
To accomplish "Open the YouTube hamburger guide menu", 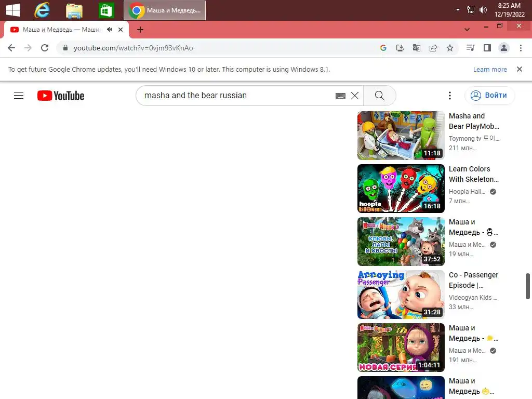I will pos(19,96).
